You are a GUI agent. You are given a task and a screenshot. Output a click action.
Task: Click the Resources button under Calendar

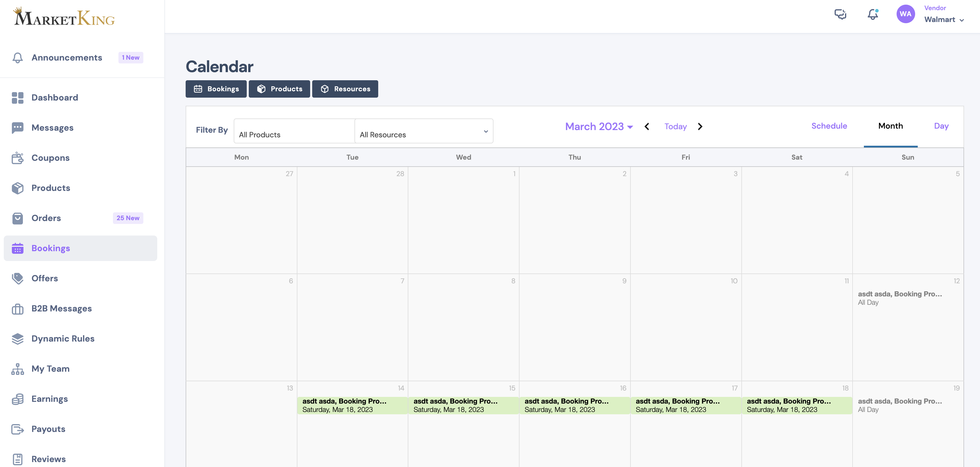click(x=345, y=89)
